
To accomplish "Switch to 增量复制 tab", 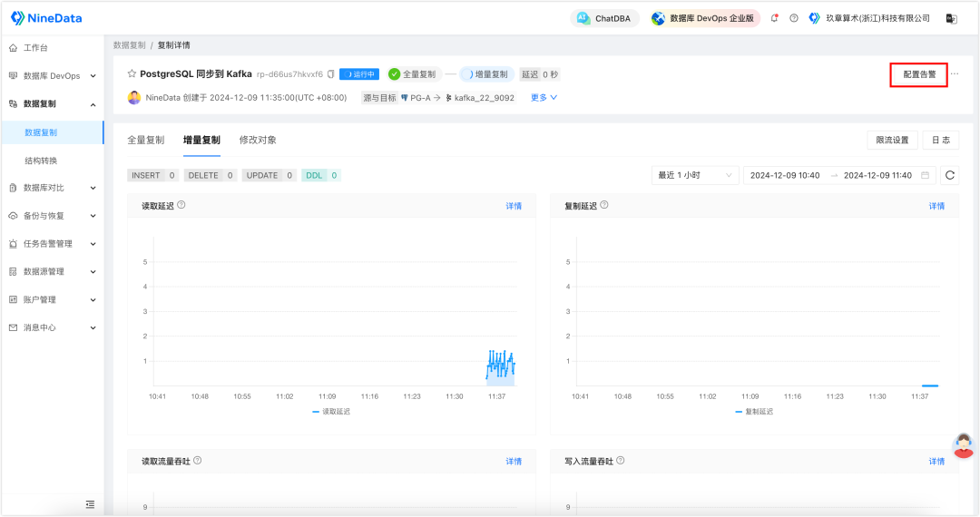I will tap(201, 140).
